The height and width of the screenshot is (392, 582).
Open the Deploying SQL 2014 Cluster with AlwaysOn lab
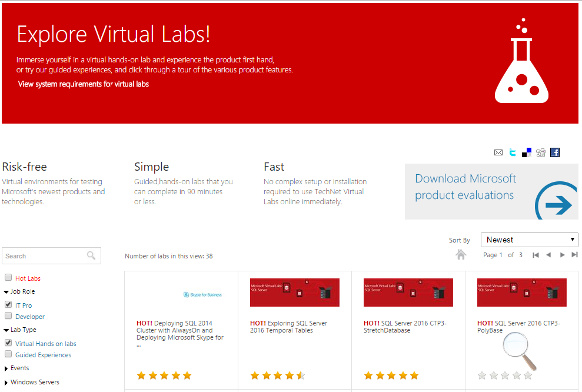click(180, 334)
